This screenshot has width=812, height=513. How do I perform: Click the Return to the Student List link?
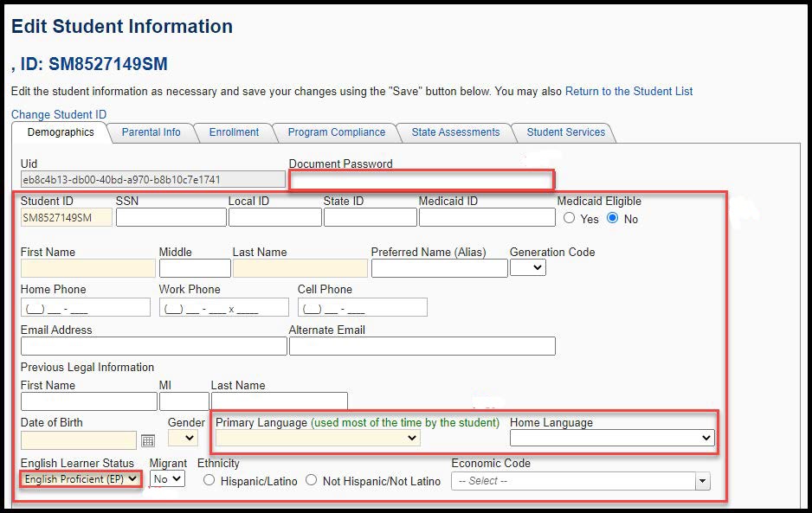tap(628, 91)
